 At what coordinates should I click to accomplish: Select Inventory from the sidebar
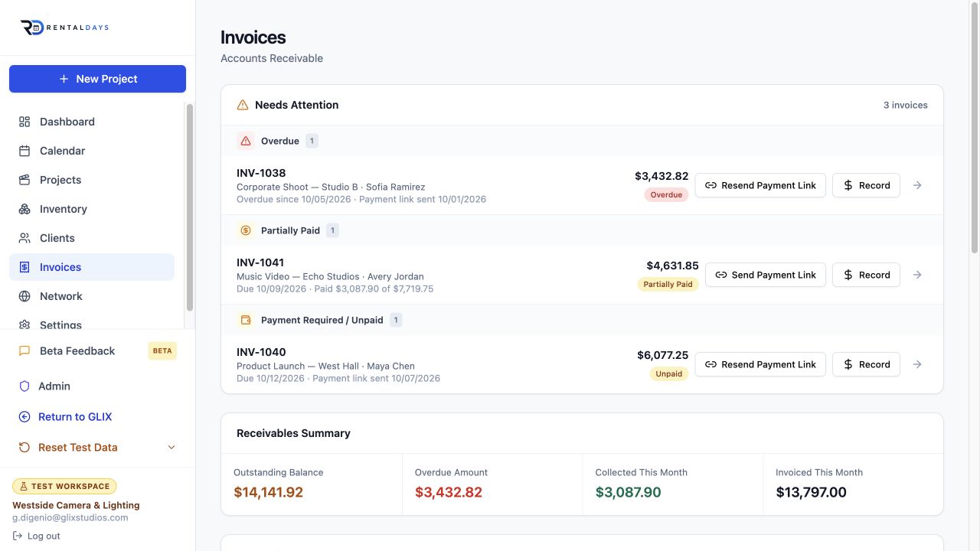click(x=92, y=209)
